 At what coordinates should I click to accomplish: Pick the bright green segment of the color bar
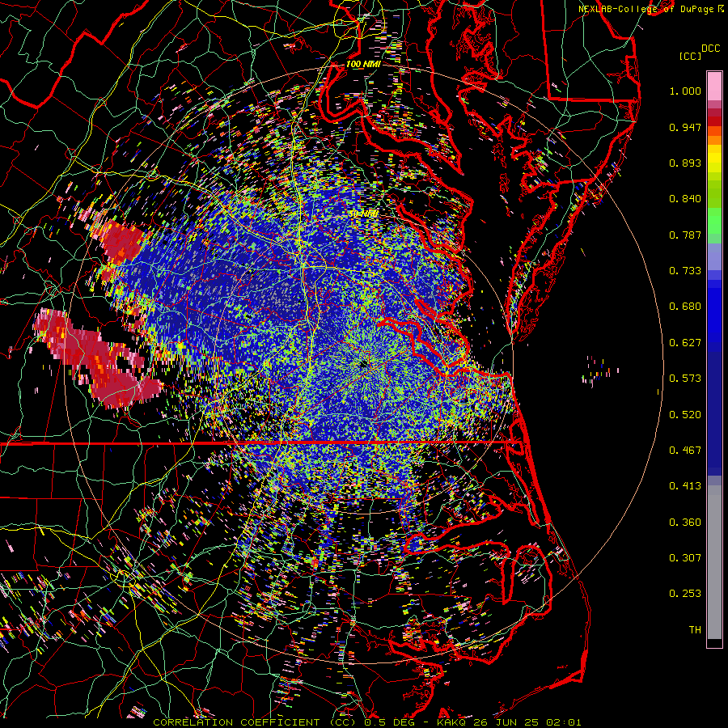[714, 221]
